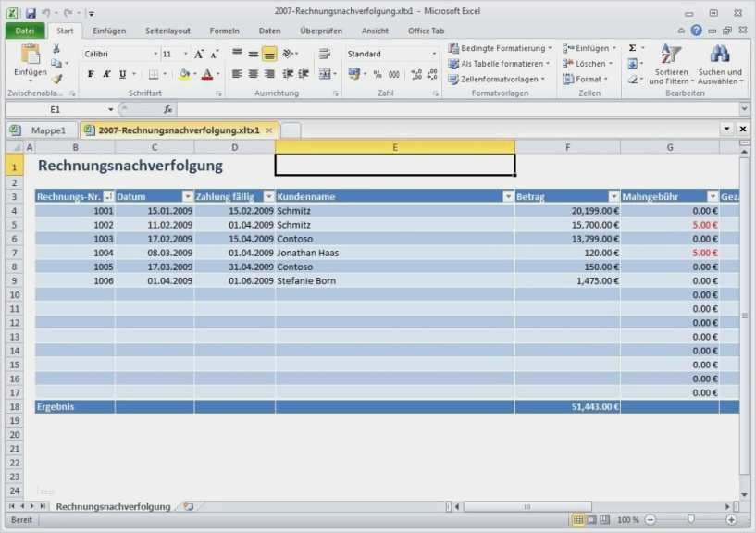Open the Datei file tab
The image size is (756, 533).
25,31
